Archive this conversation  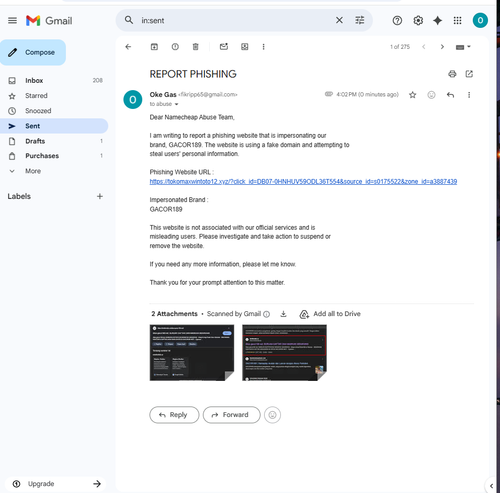coord(154,47)
